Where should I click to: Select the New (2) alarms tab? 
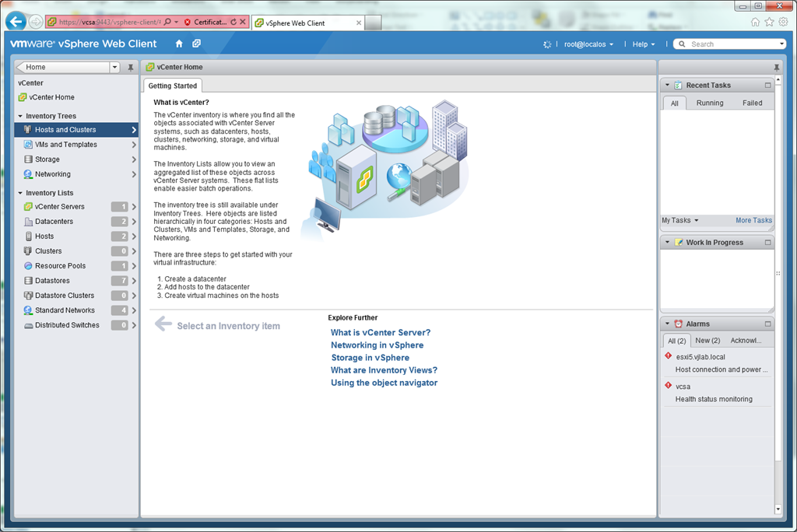(707, 341)
